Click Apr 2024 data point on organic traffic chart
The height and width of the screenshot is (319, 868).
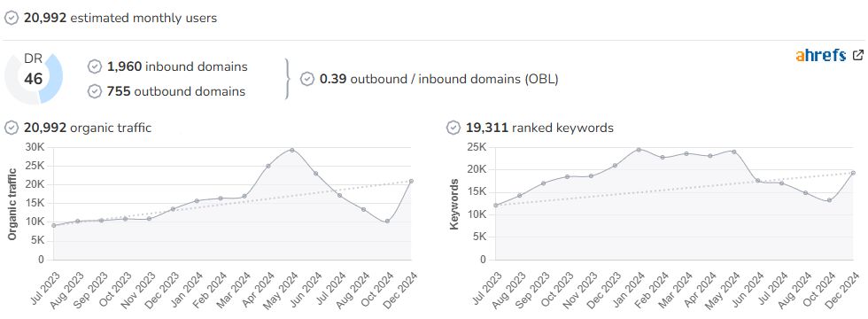tap(267, 166)
